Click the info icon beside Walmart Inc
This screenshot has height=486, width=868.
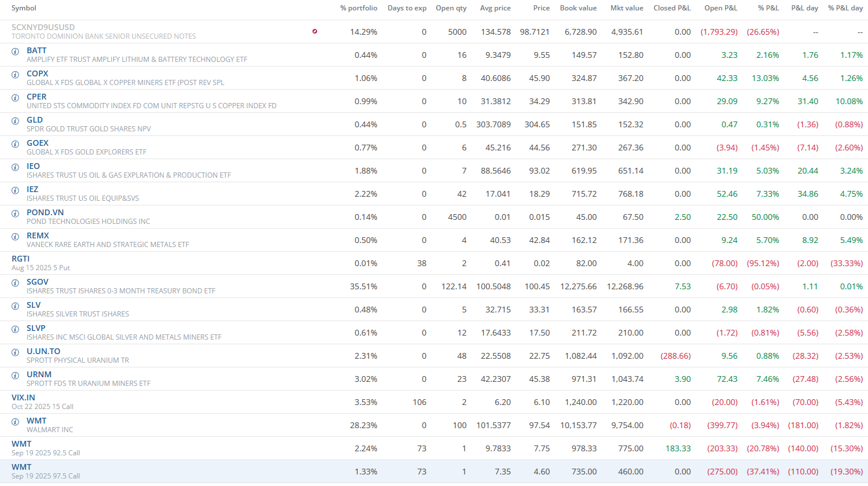point(16,422)
